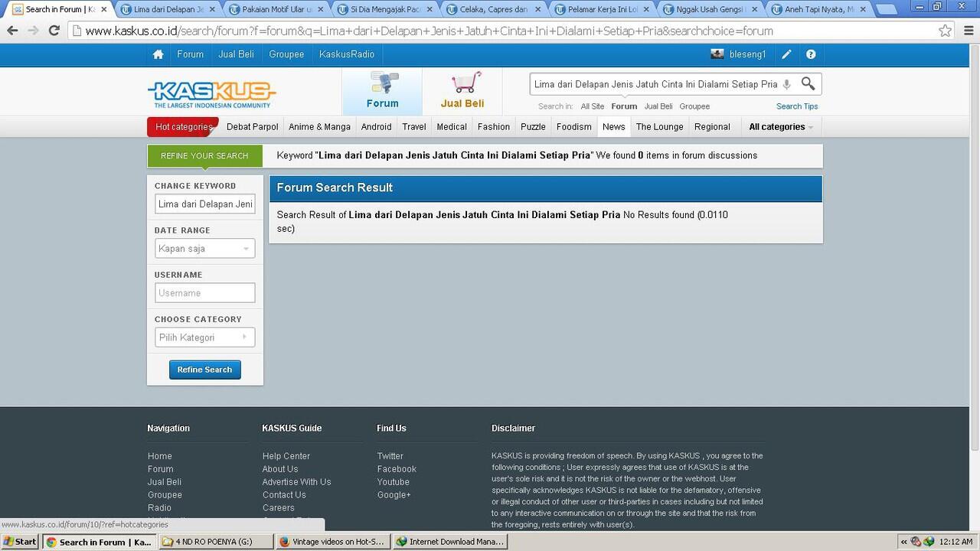Image resolution: width=980 pixels, height=551 pixels.
Task: Open the 4 ND RO POENYA folder taskbar item
Action: [x=216, y=541]
